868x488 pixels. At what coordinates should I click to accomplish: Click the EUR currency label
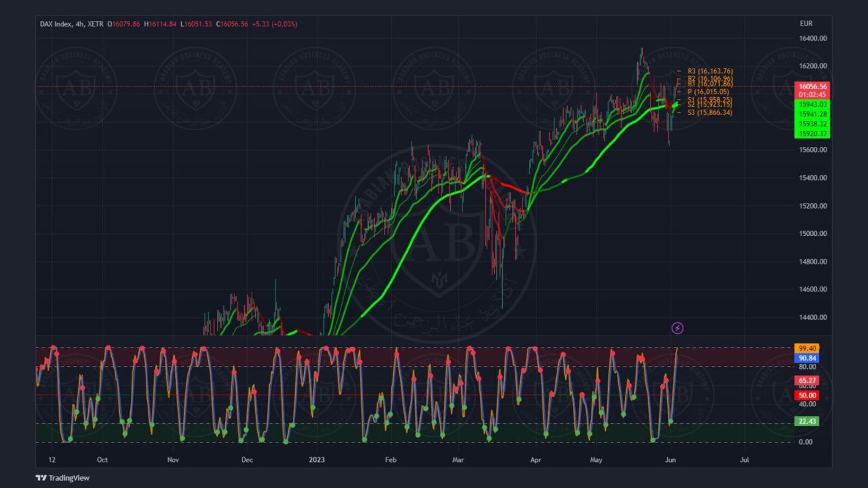point(806,24)
